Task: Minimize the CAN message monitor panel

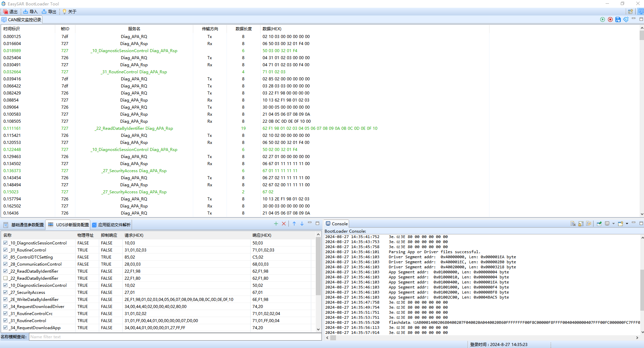Action: pyautogui.click(x=634, y=18)
